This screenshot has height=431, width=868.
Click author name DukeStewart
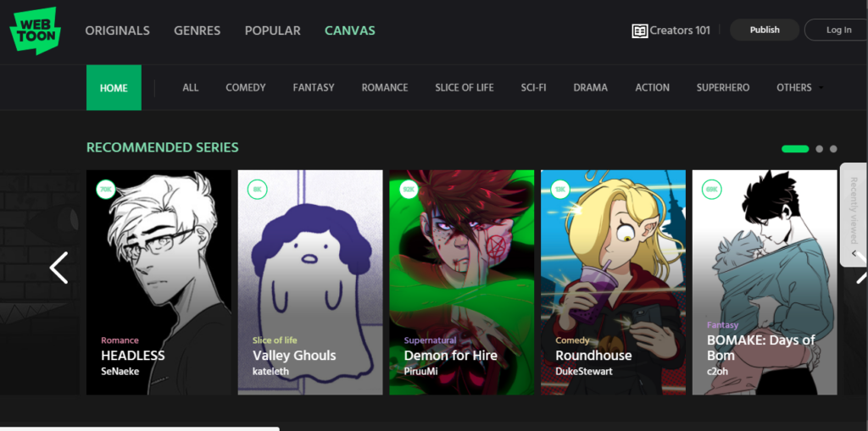tap(584, 371)
